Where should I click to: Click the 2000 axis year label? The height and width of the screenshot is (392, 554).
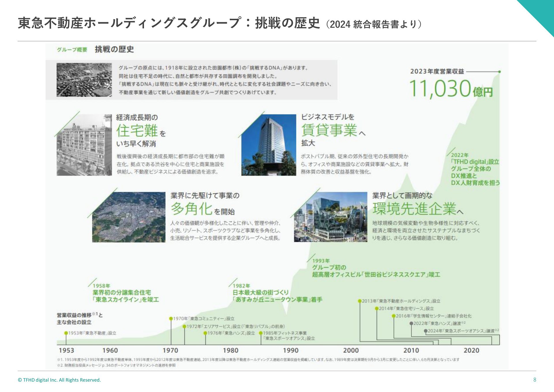(351, 350)
